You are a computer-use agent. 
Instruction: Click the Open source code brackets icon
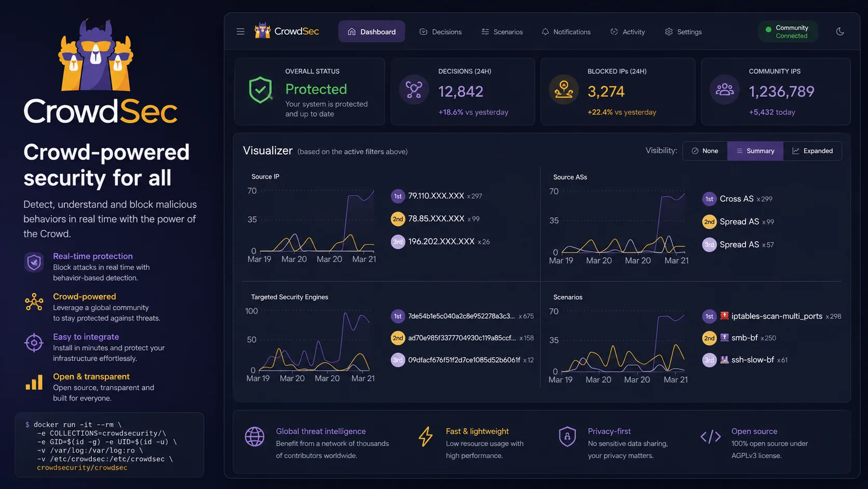(x=710, y=437)
